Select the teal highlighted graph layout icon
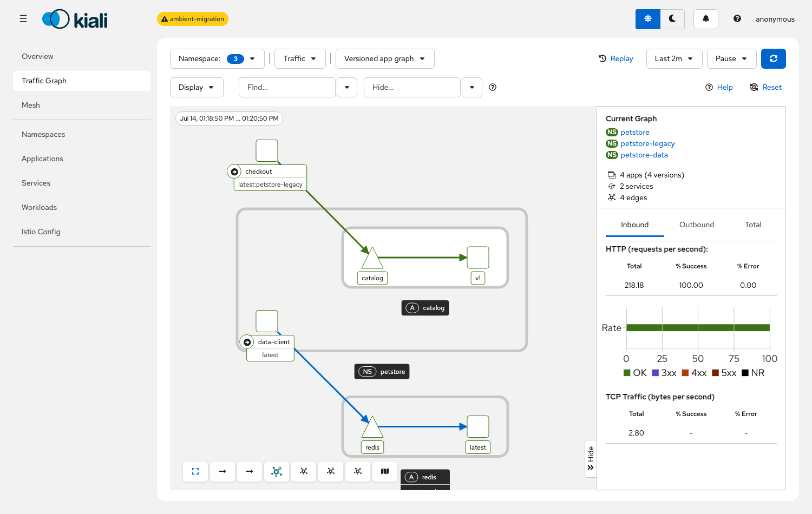 click(x=277, y=471)
